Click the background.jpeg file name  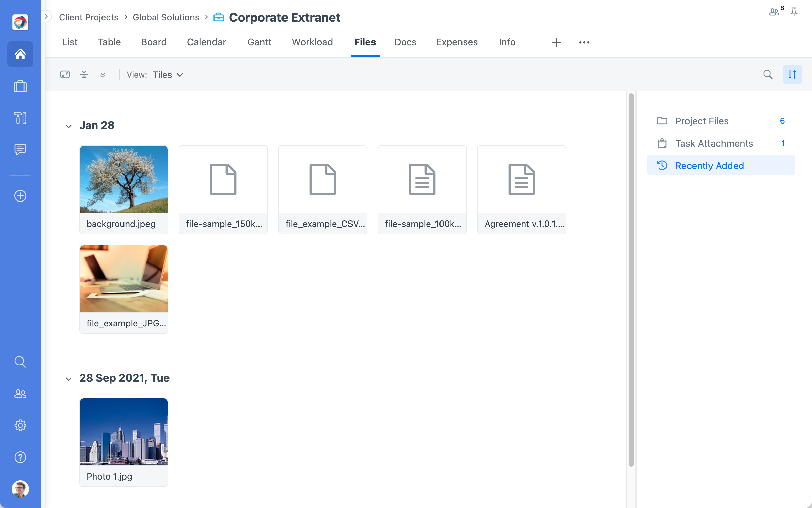[x=121, y=224]
